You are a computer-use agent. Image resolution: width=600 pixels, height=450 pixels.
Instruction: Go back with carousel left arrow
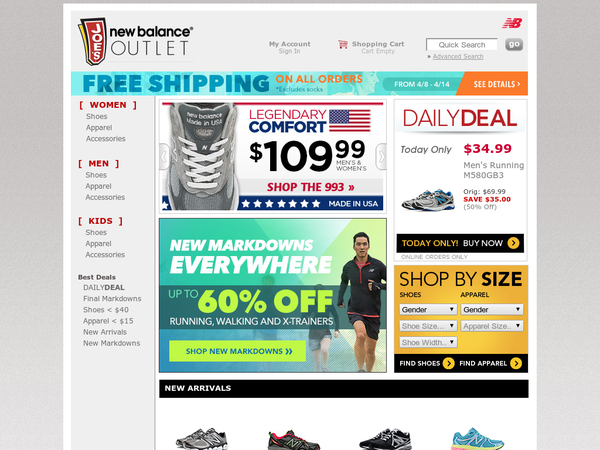click(164, 156)
